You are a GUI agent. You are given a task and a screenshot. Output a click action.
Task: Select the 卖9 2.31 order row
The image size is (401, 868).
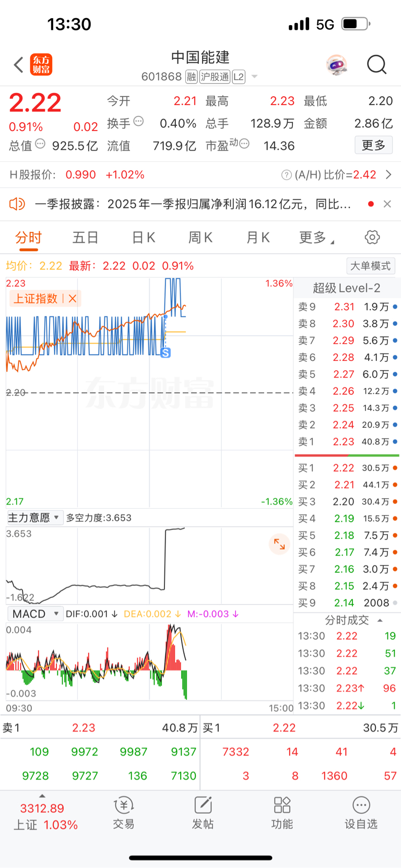click(x=348, y=307)
